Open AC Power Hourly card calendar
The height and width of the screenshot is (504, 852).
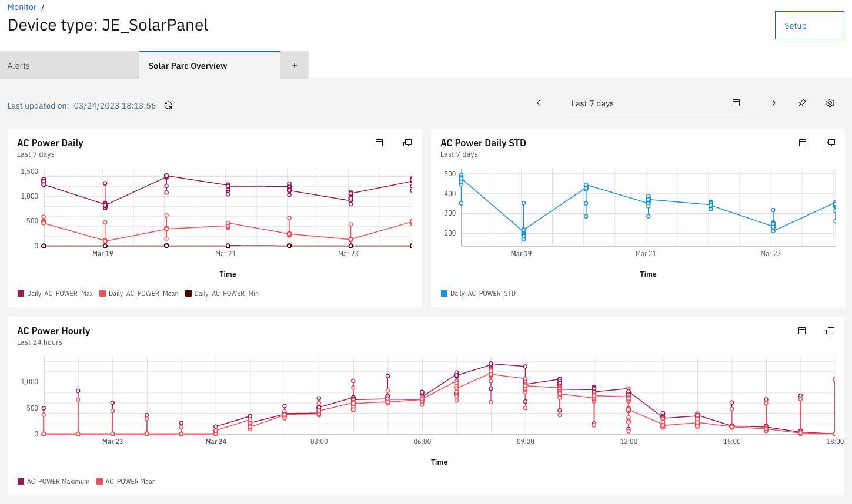click(802, 331)
